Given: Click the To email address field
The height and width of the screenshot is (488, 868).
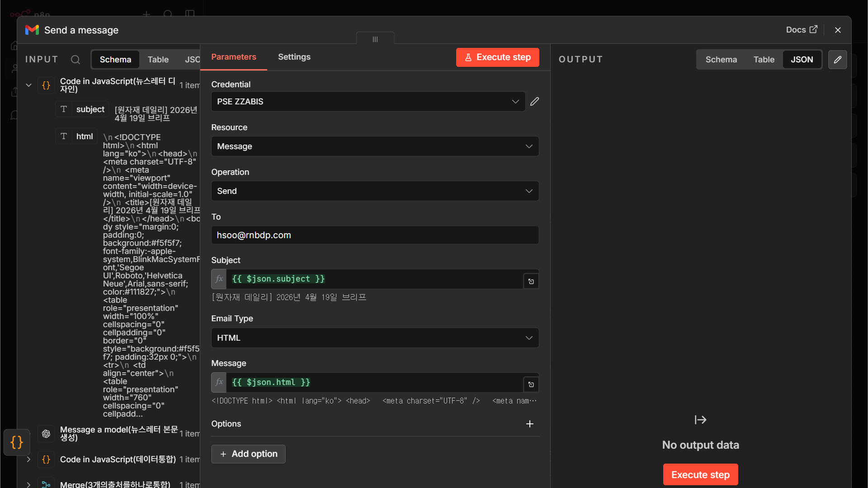Looking at the screenshot, I should click(x=375, y=235).
